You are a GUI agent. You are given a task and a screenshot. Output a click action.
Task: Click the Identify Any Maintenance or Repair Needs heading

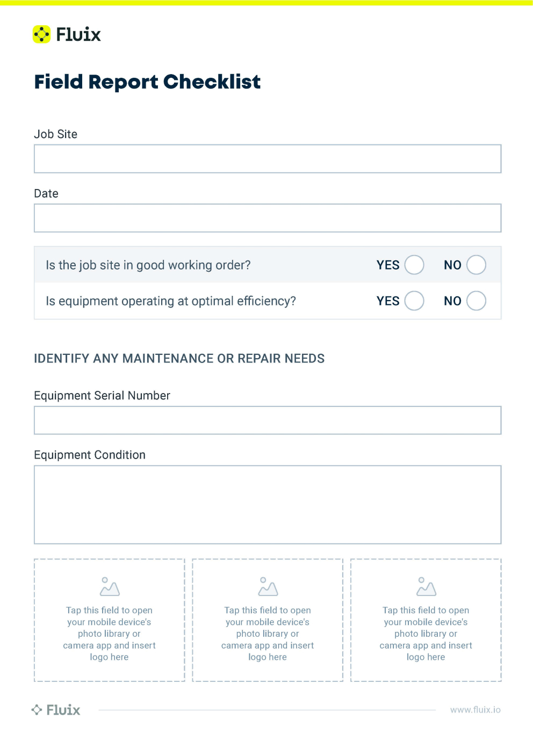tap(179, 359)
